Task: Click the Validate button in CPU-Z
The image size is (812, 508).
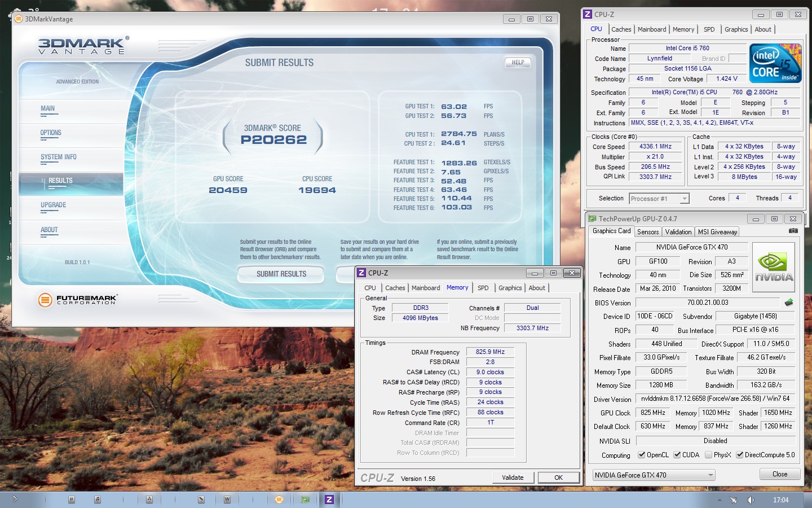Action: point(513,478)
